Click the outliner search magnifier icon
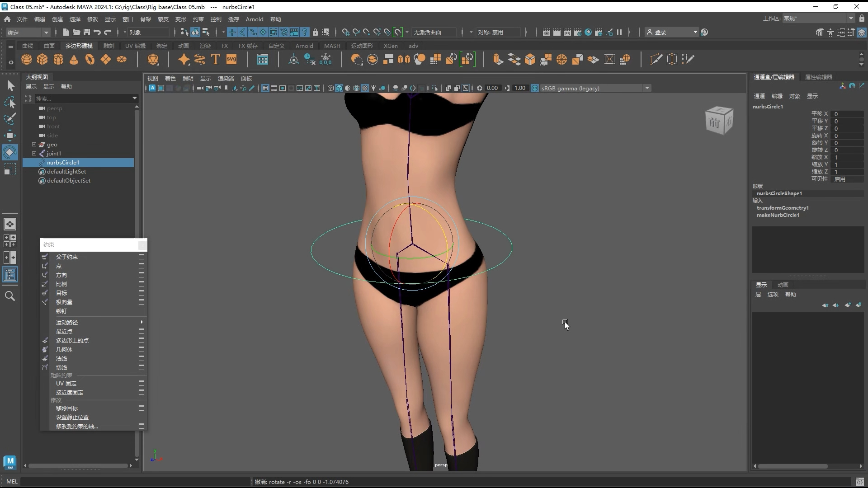The image size is (868, 488). tap(10, 296)
